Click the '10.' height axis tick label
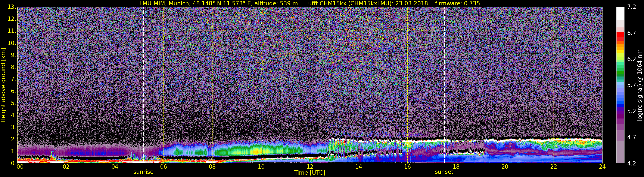The width and height of the screenshot is (644, 177). (12, 43)
